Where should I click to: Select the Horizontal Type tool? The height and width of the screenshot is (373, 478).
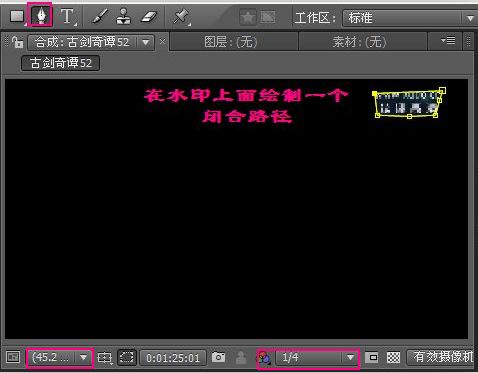67,16
